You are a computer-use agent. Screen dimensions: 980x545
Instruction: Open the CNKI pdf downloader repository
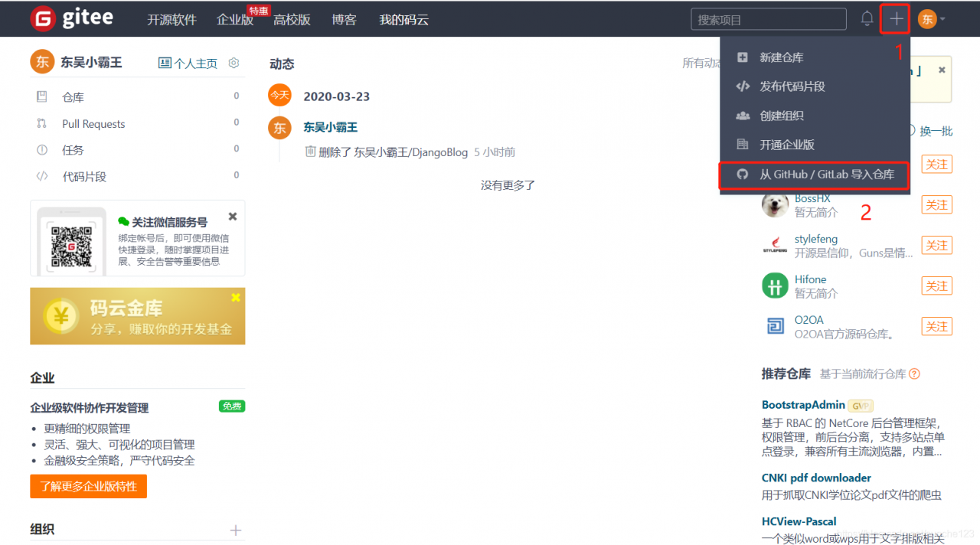[x=816, y=478]
